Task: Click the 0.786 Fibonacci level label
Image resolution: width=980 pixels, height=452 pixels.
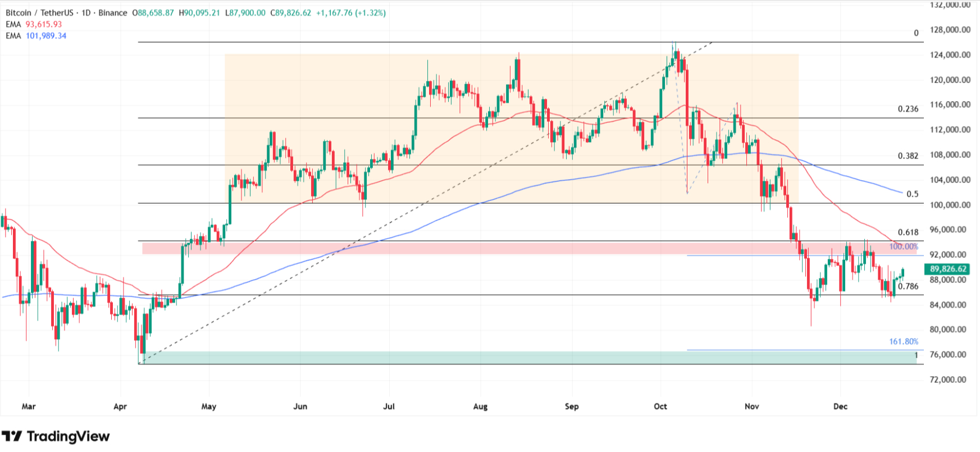Action: 908,286
